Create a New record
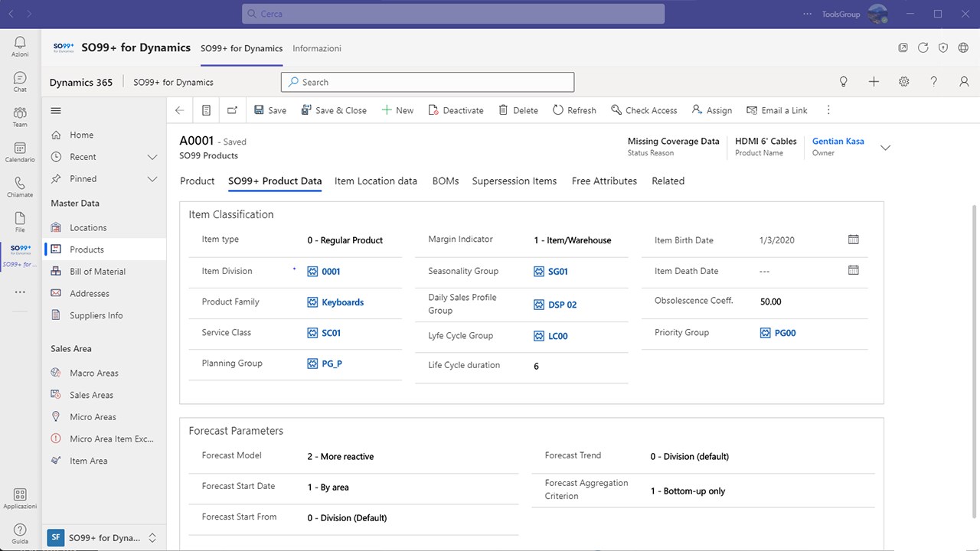980x551 pixels. click(397, 110)
